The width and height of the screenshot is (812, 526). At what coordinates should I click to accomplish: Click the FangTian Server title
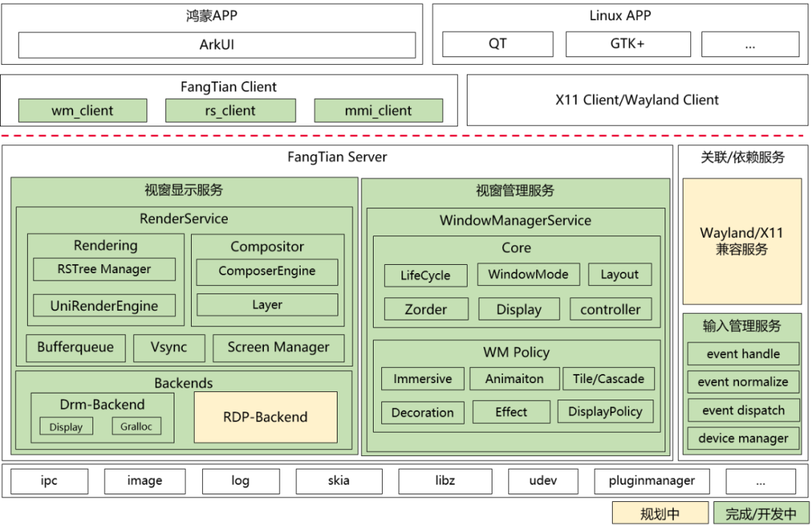[x=337, y=157]
